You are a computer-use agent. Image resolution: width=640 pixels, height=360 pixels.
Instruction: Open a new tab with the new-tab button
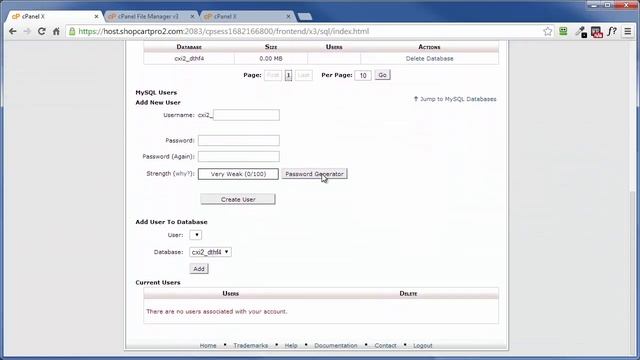pyautogui.click(x=305, y=16)
